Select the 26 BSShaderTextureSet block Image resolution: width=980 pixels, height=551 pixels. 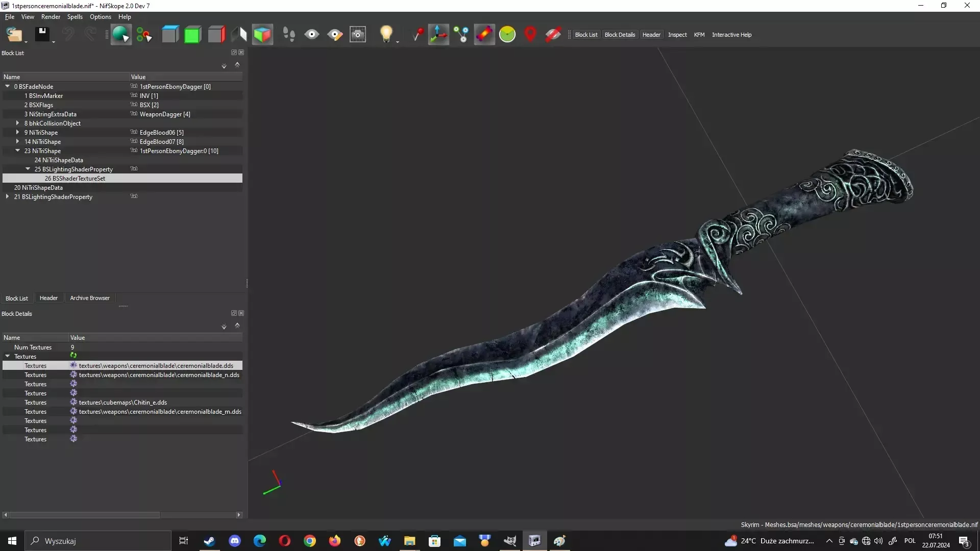(x=122, y=179)
